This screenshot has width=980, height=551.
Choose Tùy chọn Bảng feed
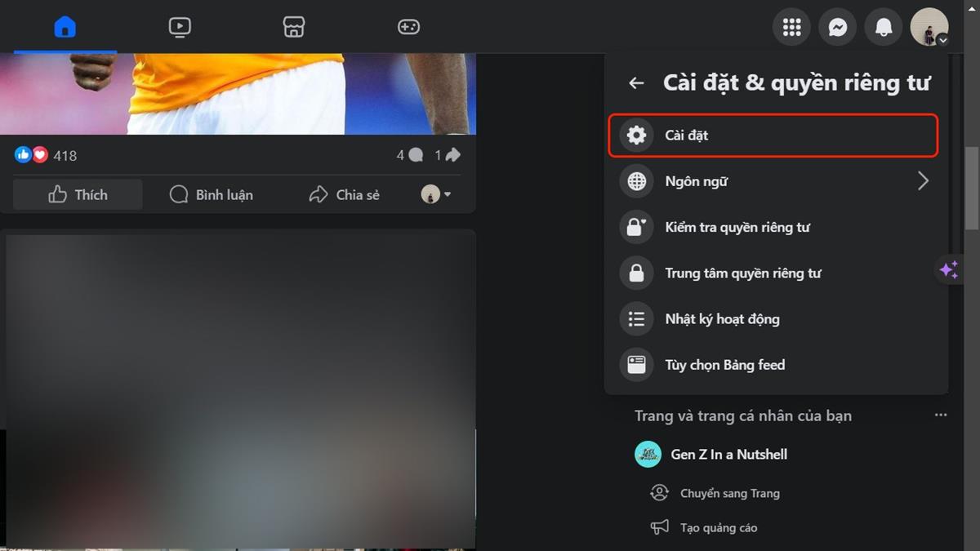724,365
